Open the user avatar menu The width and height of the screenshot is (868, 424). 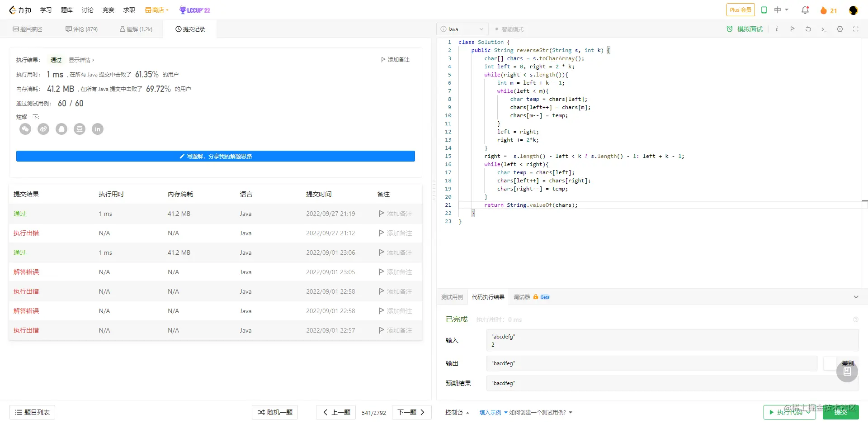pyautogui.click(x=853, y=10)
